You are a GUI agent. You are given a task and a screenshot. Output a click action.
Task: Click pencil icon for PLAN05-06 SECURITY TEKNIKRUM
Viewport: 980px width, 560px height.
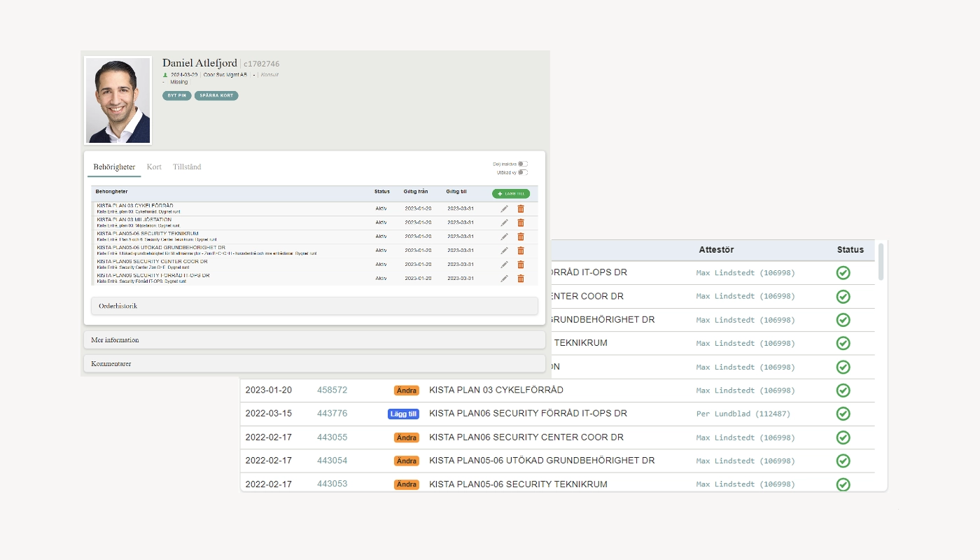click(504, 237)
